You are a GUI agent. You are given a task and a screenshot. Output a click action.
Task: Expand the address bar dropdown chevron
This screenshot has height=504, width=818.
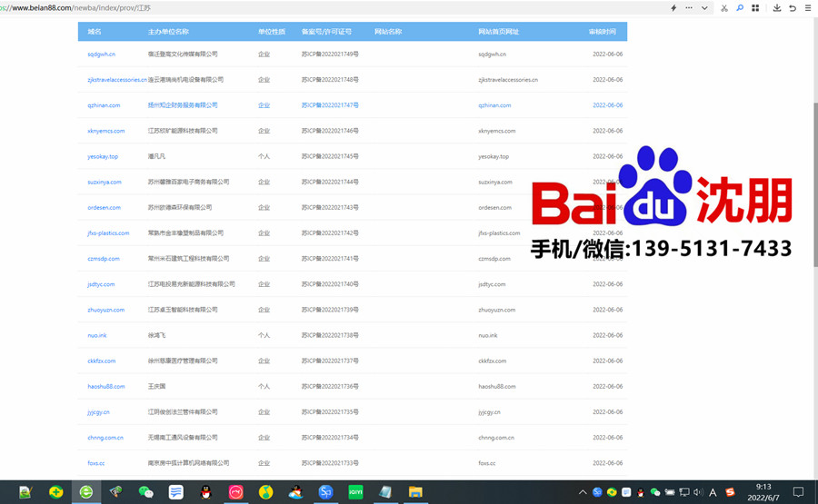(704, 8)
